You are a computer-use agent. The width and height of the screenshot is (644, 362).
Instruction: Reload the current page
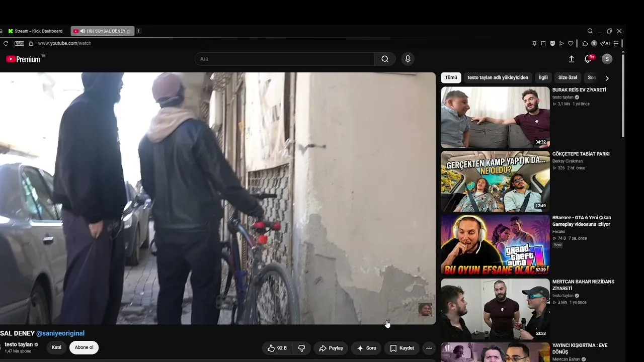6,43
